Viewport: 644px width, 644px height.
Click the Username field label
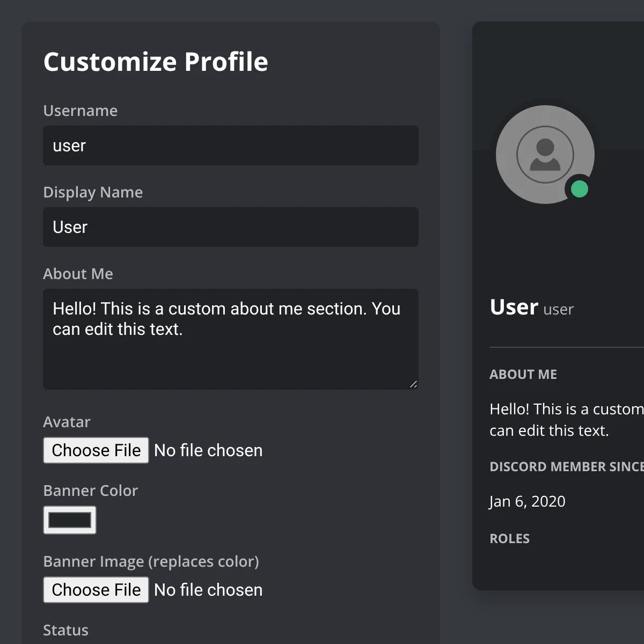click(80, 111)
